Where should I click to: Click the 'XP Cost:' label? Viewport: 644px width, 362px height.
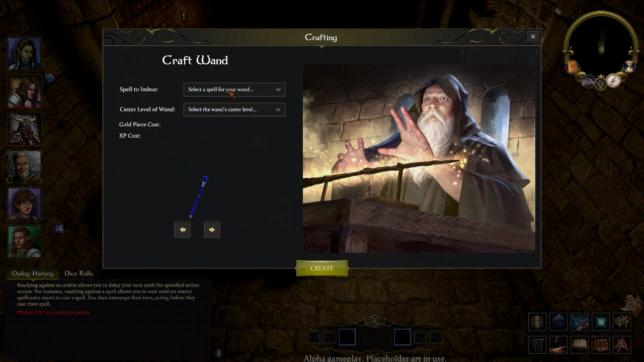click(x=130, y=136)
